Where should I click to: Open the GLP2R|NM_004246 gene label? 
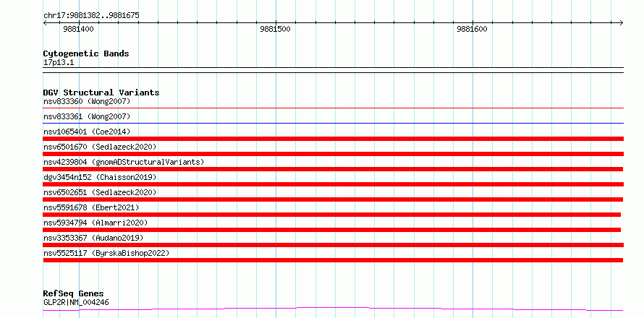pyautogui.click(x=76, y=303)
